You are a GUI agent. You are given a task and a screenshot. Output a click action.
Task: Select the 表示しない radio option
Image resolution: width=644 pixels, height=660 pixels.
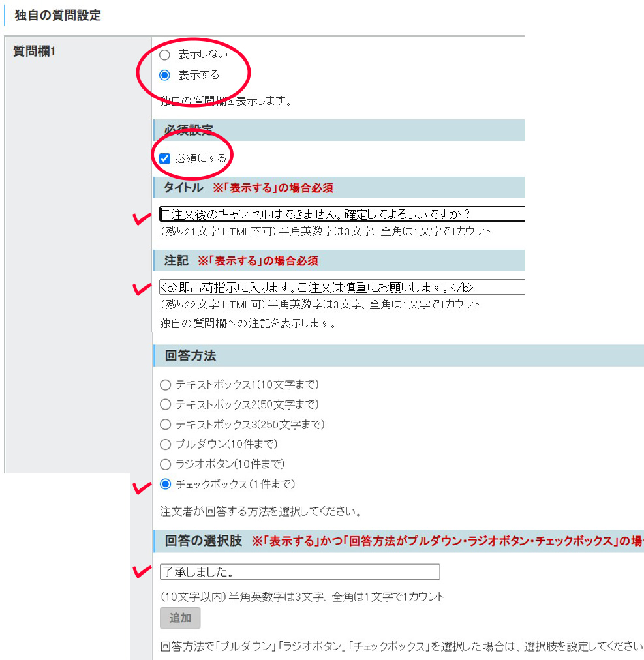[165, 55]
